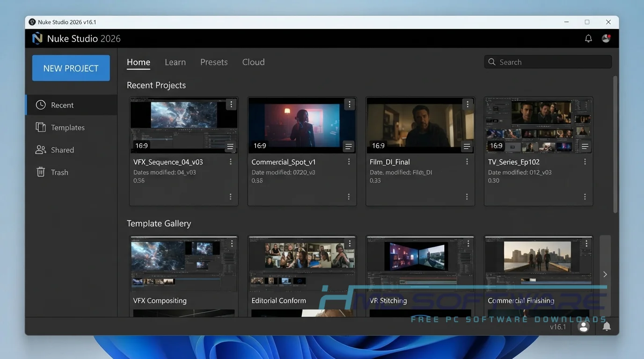Open Commercial Finishing template thumbnail

click(x=538, y=264)
